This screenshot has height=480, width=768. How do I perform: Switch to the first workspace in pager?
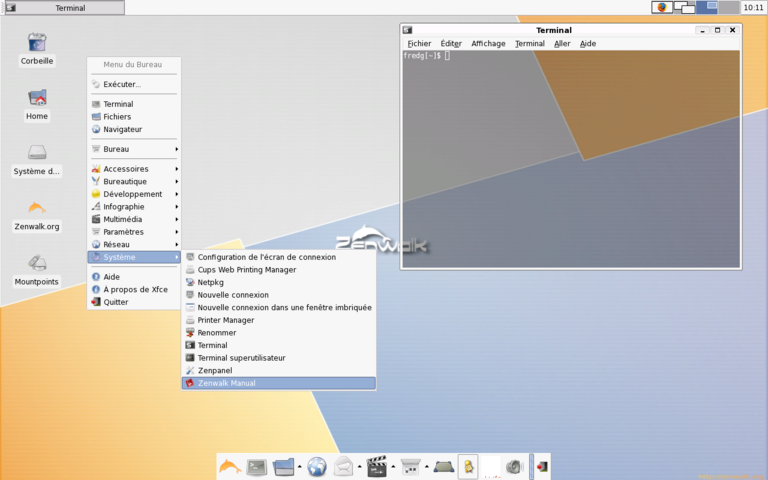707,7
